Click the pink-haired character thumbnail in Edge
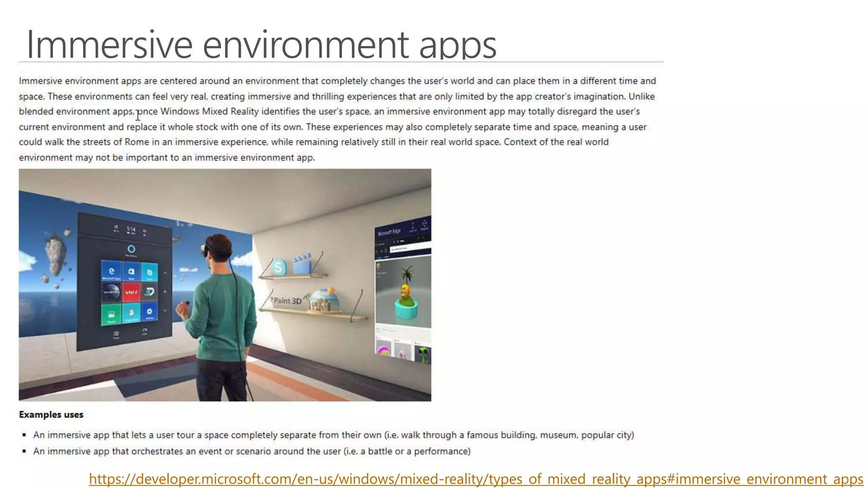The image size is (868, 488). point(384,350)
